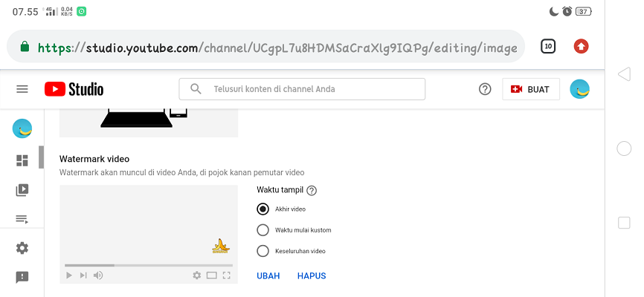Click the browser address bar URL
The height and width of the screenshot is (297, 644).
coord(277,48)
